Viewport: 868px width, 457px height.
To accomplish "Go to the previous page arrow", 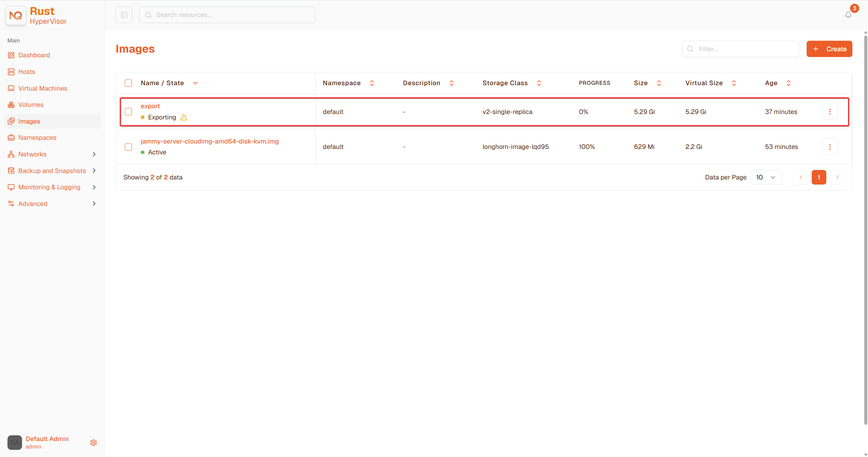I will click(x=801, y=177).
